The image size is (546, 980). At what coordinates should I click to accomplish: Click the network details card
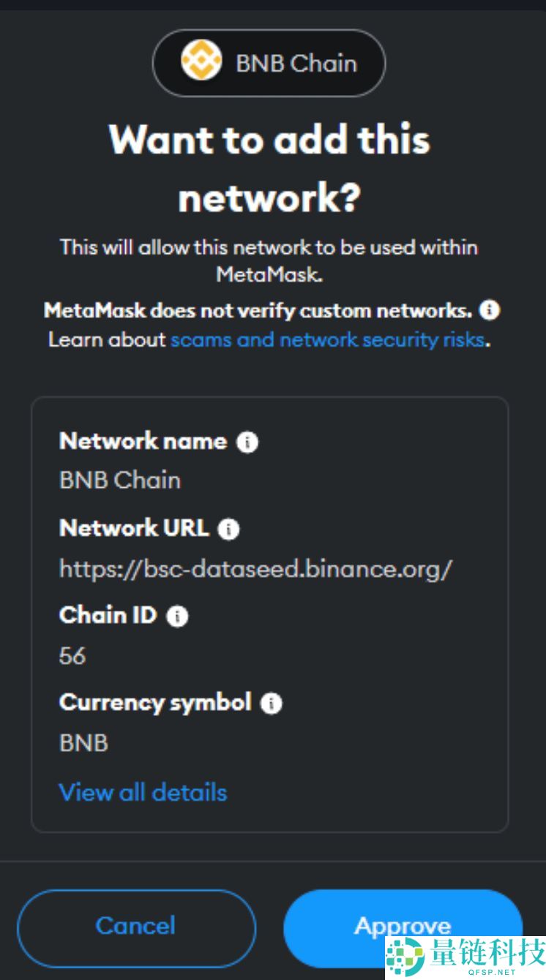click(269, 614)
